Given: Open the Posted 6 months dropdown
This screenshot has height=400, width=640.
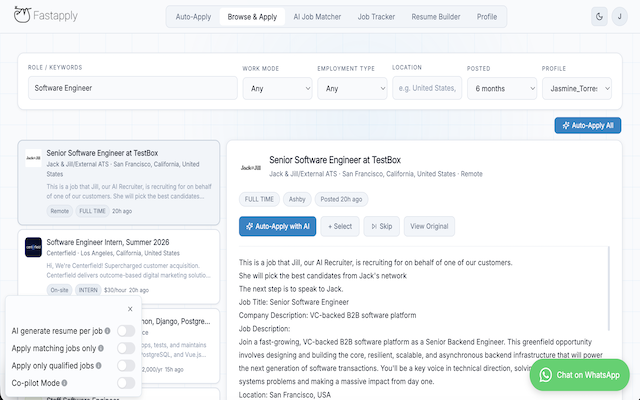Looking at the screenshot, I should coord(502,89).
